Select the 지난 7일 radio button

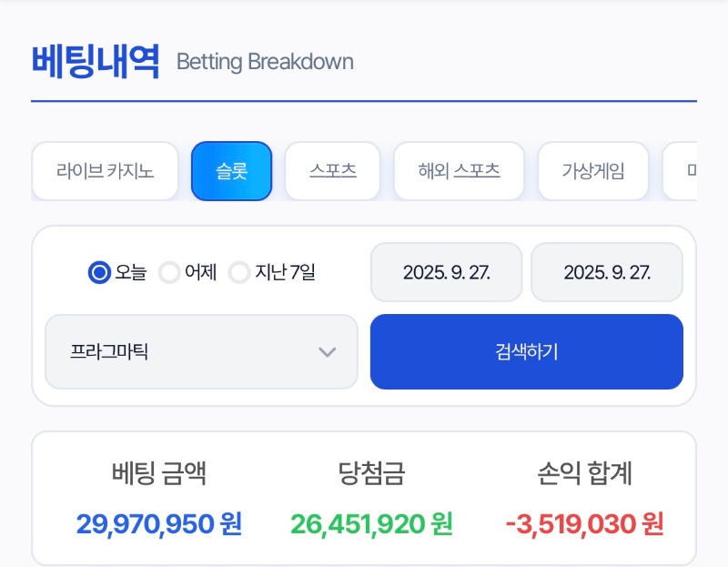point(239,272)
